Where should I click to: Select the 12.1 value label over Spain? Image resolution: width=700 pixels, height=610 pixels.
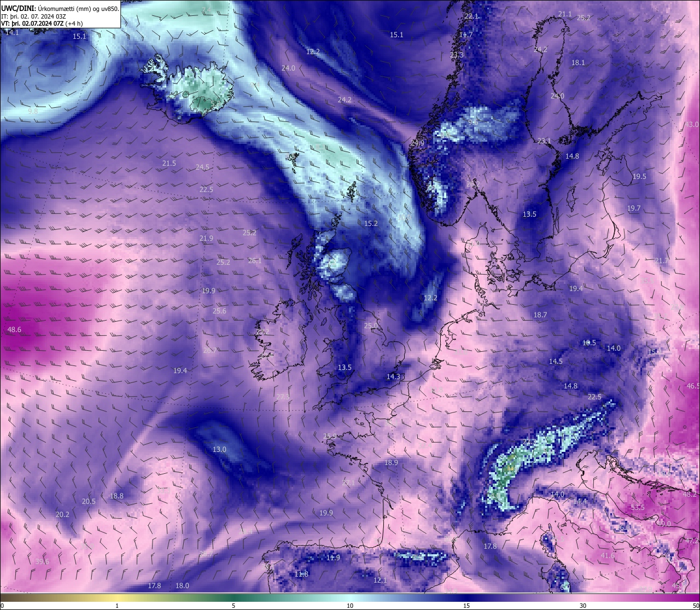(x=380, y=580)
